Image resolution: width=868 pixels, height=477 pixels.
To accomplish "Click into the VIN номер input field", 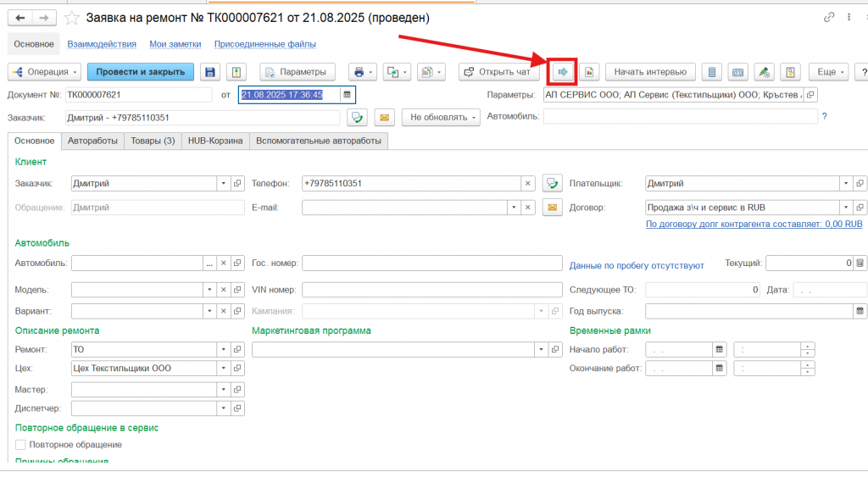I will [x=431, y=289].
